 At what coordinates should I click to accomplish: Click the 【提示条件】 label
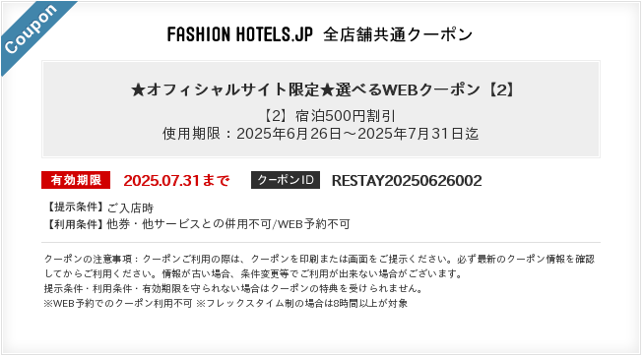pyautogui.click(x=75, y=208)
